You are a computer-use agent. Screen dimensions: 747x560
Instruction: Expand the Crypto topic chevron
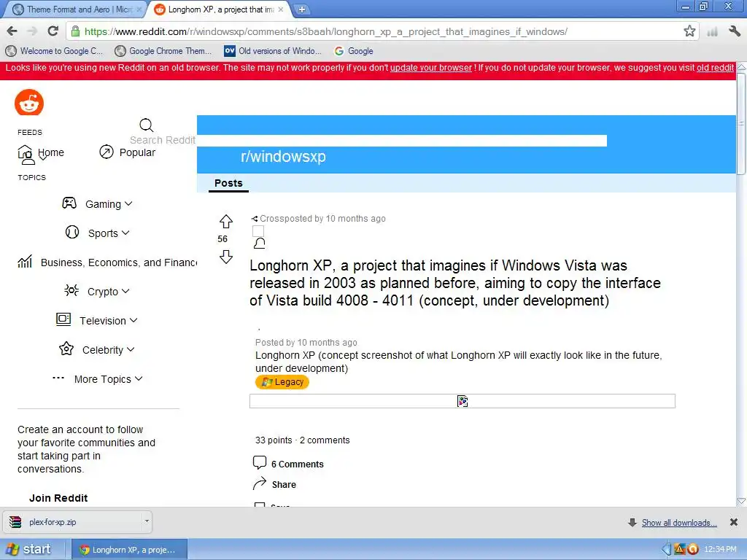[125, 291]
